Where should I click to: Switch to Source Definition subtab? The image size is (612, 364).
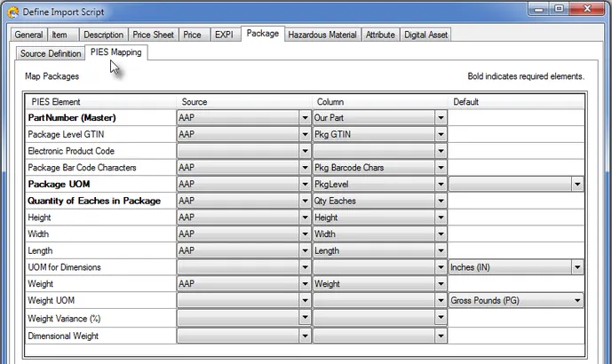(51, 53)
